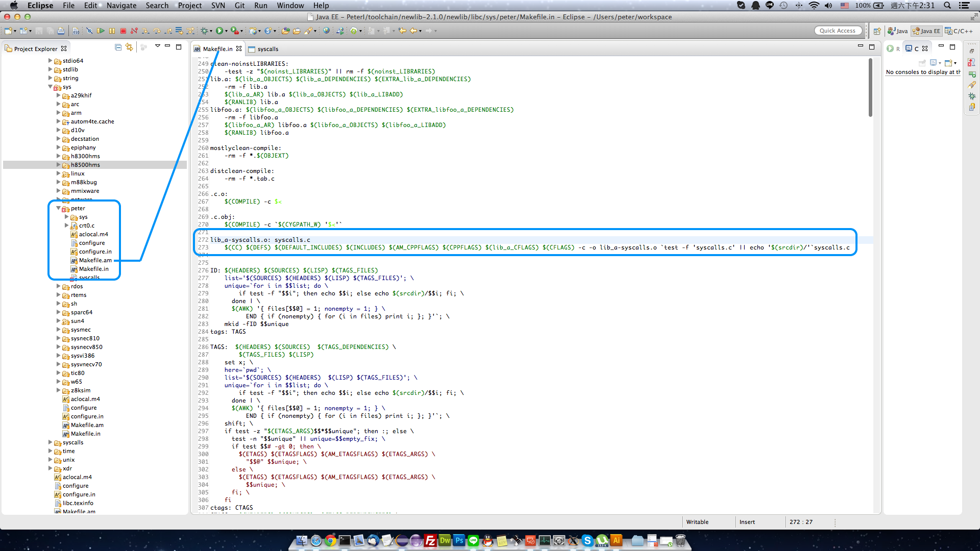Click the Print toolbar icon
The height and width of the screenshot is (551, 980).
coord(61,31)
